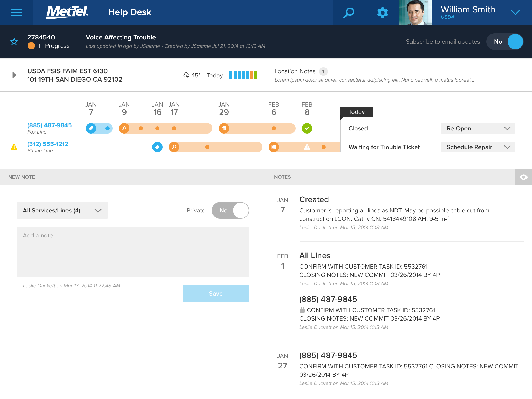Toggle the Private note switch

(230, 210)
